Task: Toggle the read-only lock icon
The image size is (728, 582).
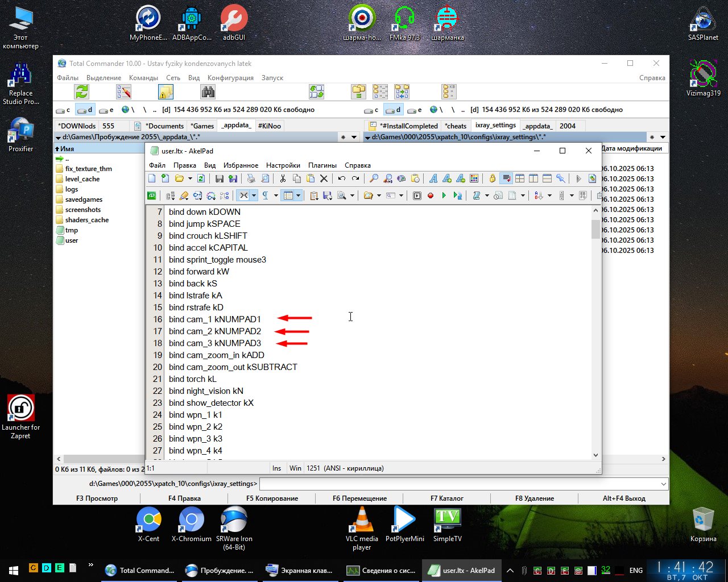Action: click(493, 178)
